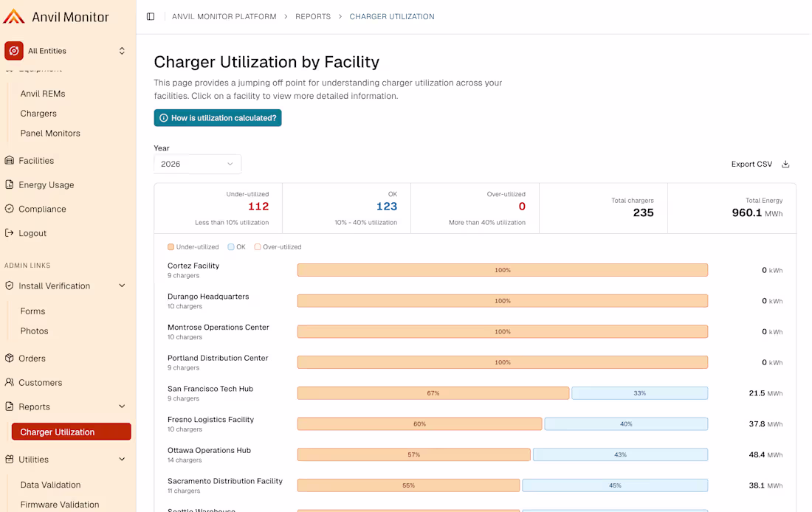Screen dimensions: 812x512
Task: Select the Charger Utilization menu item
Action: pyautogui.click(x=72, y=432)
